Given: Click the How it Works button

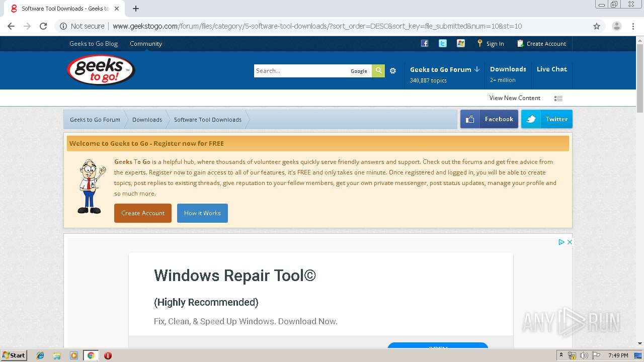Looking at the screenshot, I should point(202,213).
